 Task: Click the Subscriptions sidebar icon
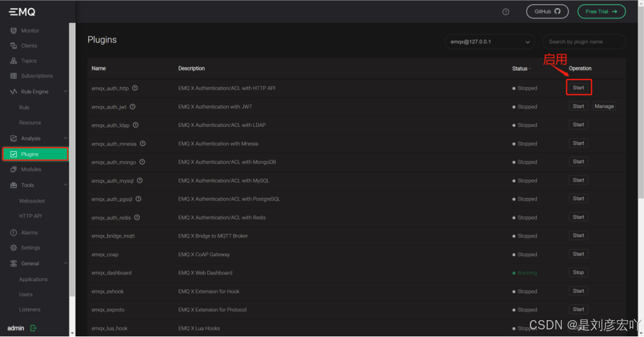pyautogui.click(x=13, y=76)
